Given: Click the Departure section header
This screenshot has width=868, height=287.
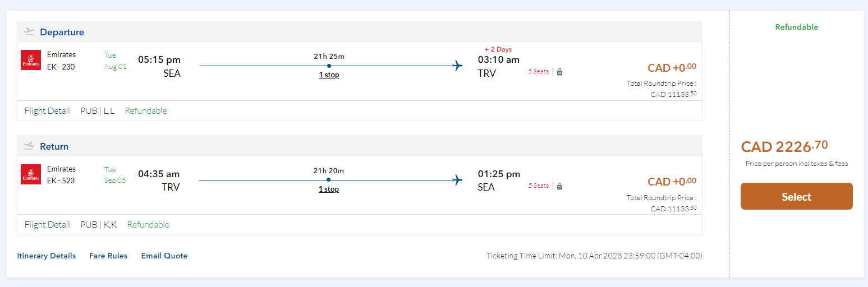Looking at the screenshot, I should [62, 32].
